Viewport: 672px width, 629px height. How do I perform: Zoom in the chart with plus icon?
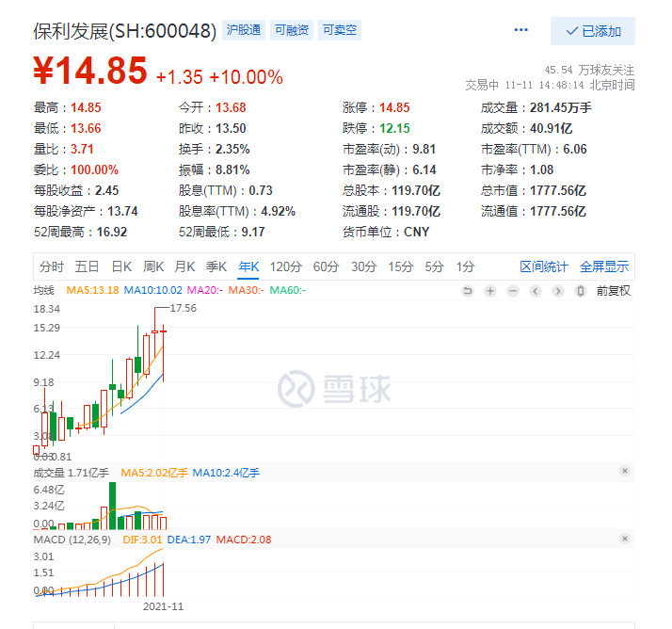pyautogui.click(x=490, y=291)
